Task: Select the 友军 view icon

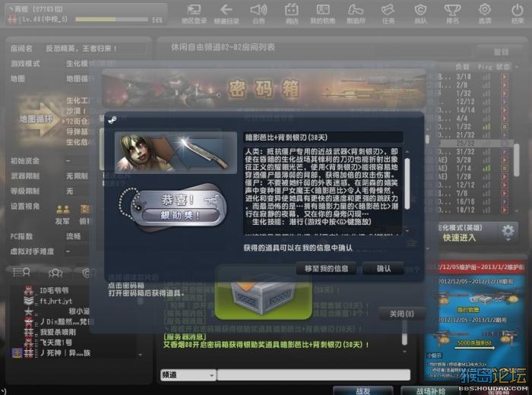Action: click(63, 210)
